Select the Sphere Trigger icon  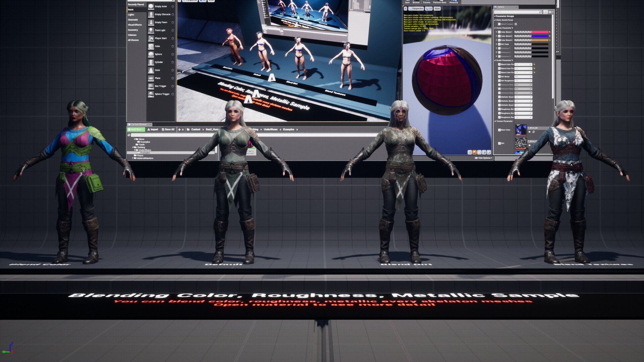click(151, 94)
